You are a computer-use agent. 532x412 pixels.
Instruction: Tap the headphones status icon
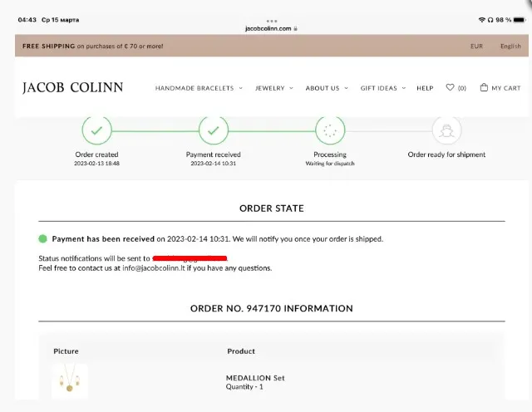490,20
